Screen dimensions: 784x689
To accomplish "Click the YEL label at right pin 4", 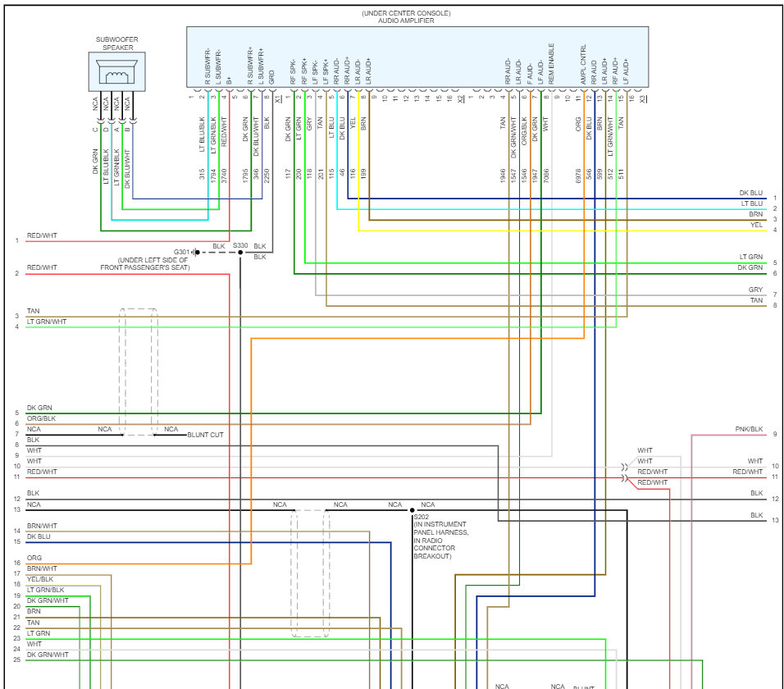I will pyautogui.click(x=756, y=225).
